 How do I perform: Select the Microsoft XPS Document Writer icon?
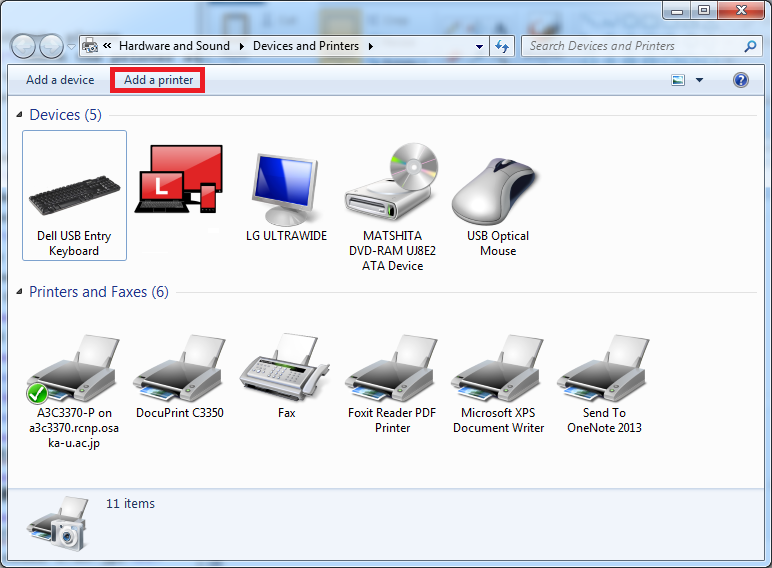497,368
